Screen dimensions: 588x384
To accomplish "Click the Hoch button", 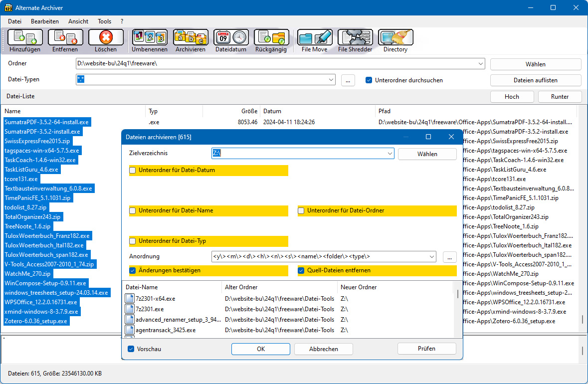I will (x=512, y=97).
